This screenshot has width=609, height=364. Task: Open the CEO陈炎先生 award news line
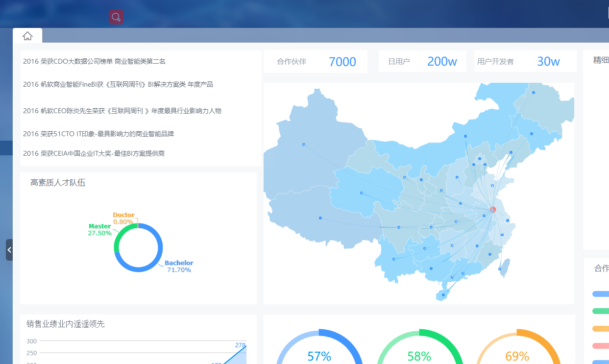pos(122,111)
